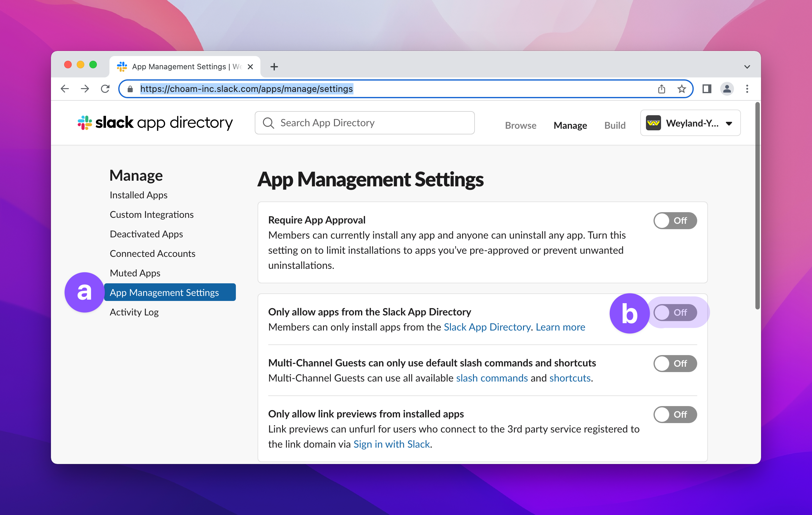The width and height of the screenshot is (812, 515).
Task: Click the browser forward arrow
Action: (x=85, y=89)
